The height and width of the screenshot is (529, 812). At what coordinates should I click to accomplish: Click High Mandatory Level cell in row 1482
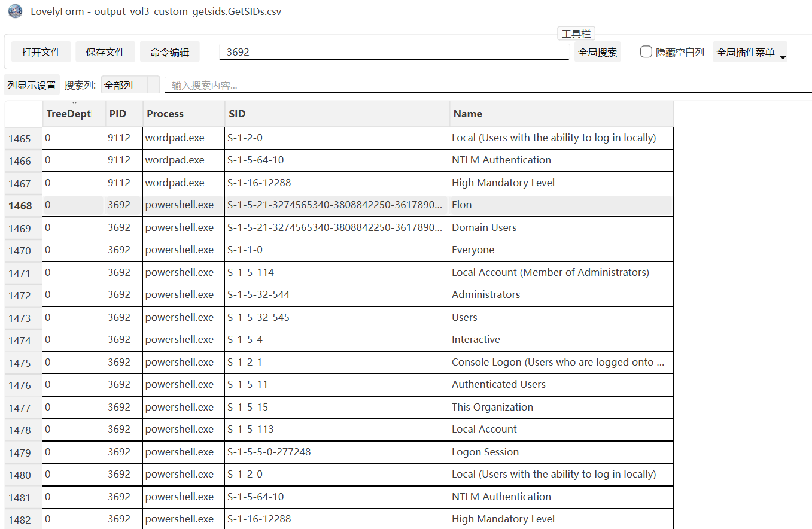tap(561, 519)
